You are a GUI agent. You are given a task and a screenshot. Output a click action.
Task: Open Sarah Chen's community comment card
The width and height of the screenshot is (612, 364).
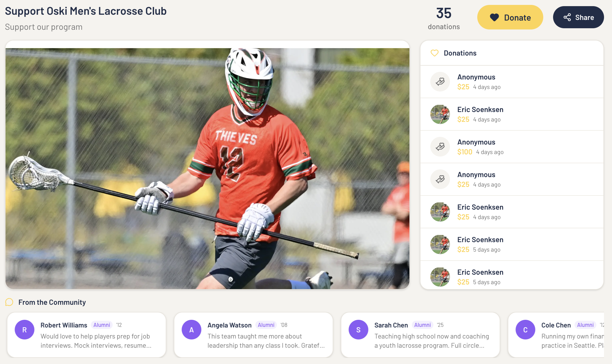coord(420,335)
